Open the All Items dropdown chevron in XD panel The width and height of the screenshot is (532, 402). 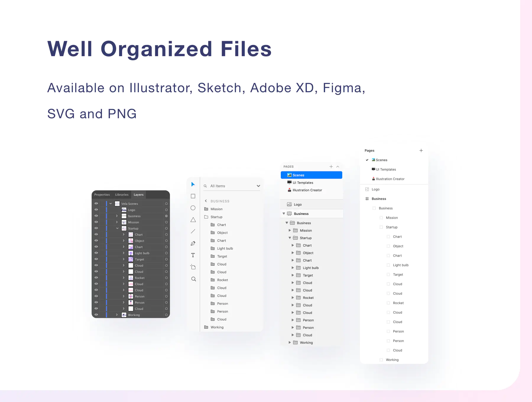[258, 186]
